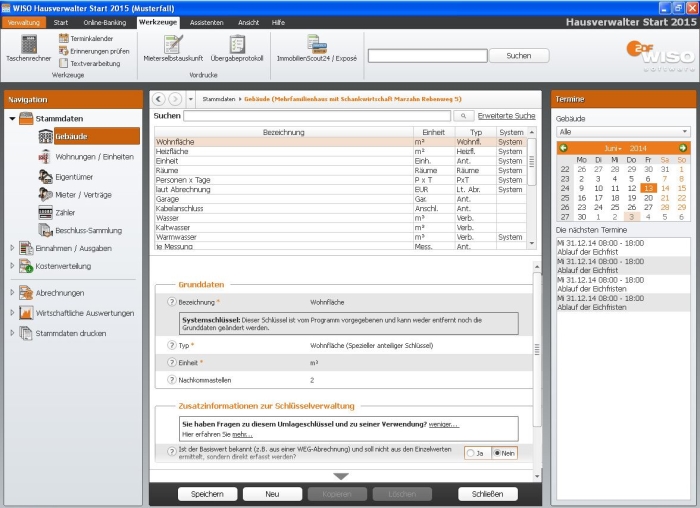Click the Stammdaten drucken icon

pyautogui.click(x=26, y=333)
